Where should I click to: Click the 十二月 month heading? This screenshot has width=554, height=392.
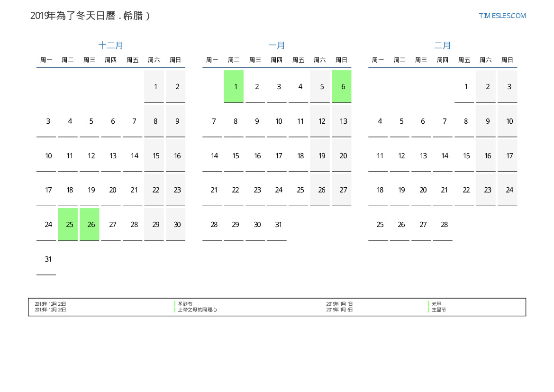[x=111, y=46]
